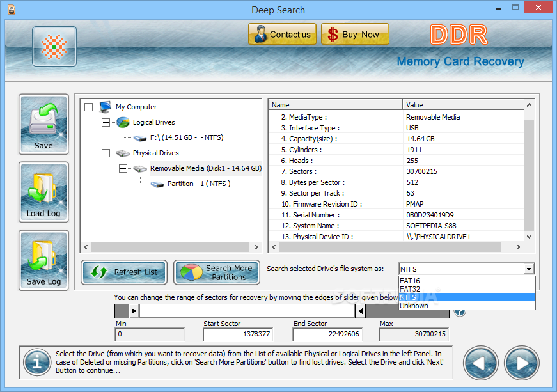Open Contact us button
Screen dimensions: 557x392
pos(283,34)
